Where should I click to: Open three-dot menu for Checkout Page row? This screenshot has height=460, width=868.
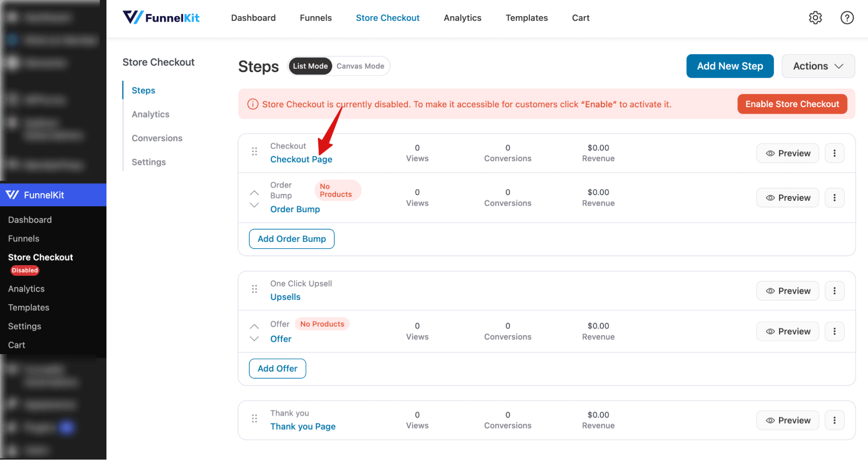tap(834, 153)
